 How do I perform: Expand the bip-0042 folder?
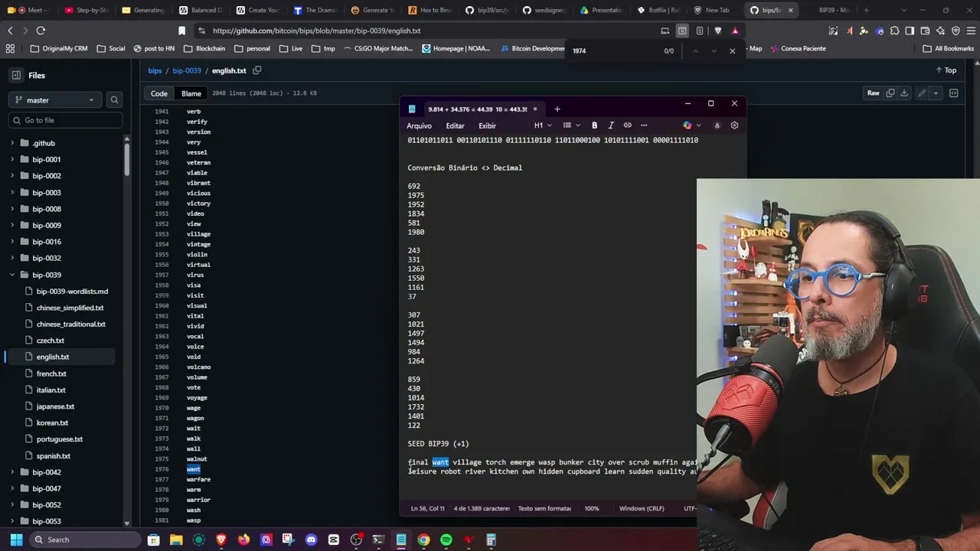click(x=12, y=472)
